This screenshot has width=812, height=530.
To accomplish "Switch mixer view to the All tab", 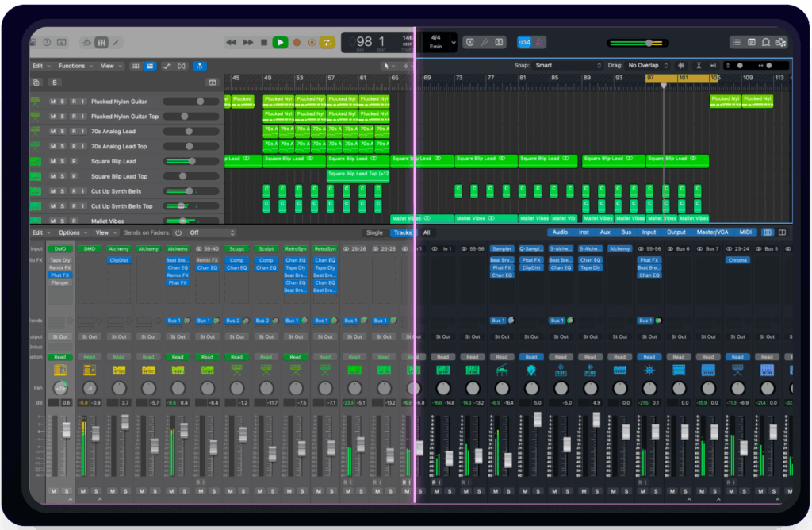I will pos(427,232).
